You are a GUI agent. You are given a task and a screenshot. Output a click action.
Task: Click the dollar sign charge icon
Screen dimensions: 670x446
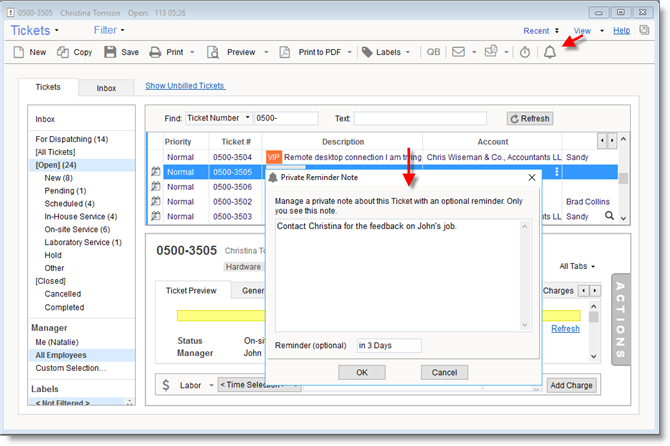(164, 385)
